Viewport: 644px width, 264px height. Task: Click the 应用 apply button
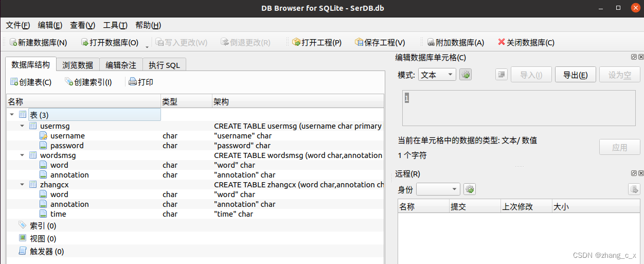[x=620, y=147]
